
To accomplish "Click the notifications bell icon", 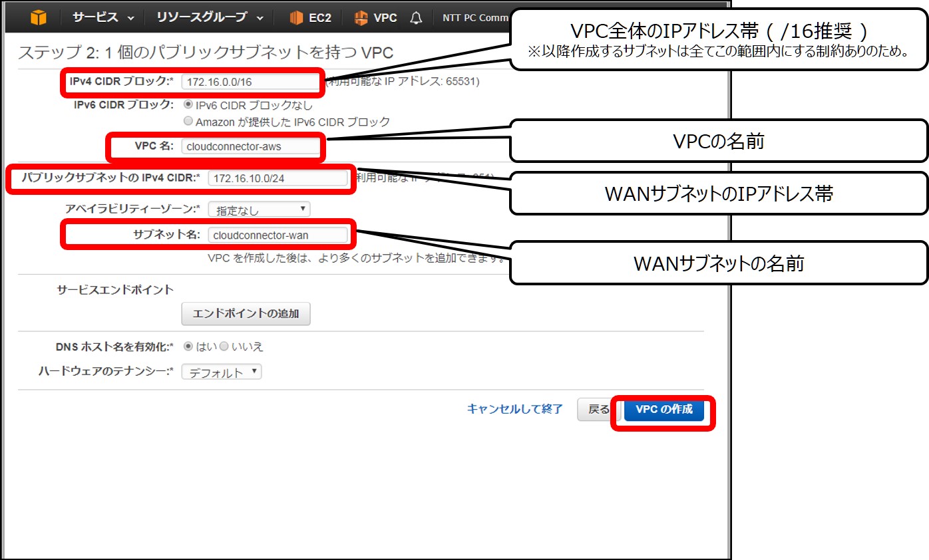I will click(x=416, y=18).
